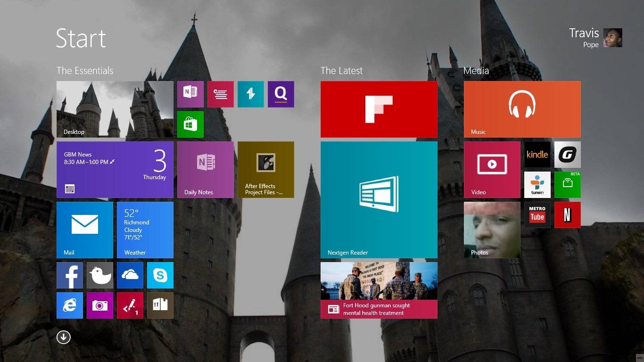Open the Weather tile showing Richmond
Screen dimensions: 644x362
point(145,230)
